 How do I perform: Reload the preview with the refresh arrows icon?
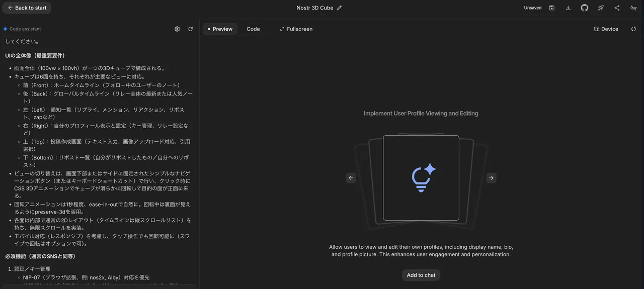click(633, 29)
